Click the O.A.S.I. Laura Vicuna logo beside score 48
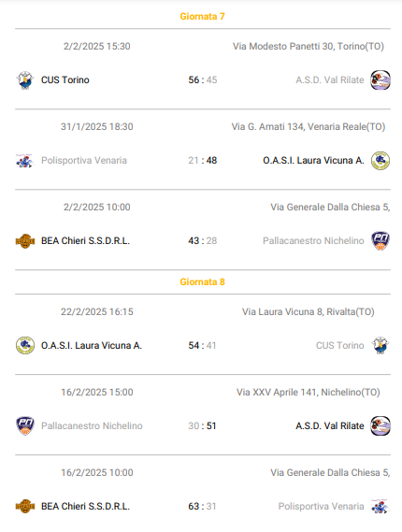This screenshot has width=402, height=532. [380, 161]
